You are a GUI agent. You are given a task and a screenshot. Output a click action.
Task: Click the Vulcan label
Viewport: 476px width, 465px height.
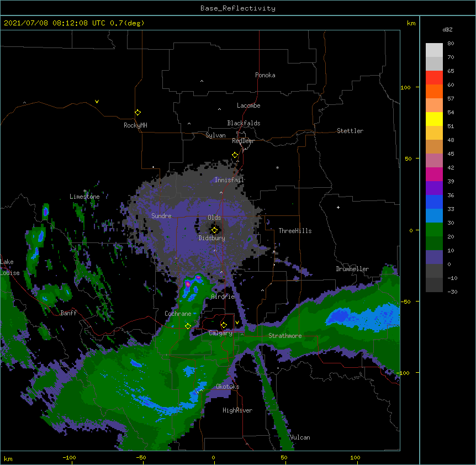(x=300, y=437)
